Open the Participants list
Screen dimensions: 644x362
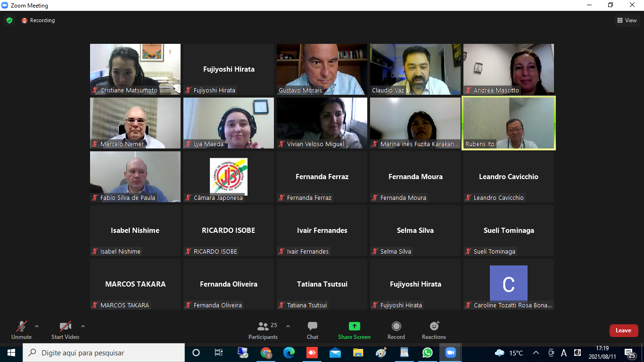click(x=263, y=327)
